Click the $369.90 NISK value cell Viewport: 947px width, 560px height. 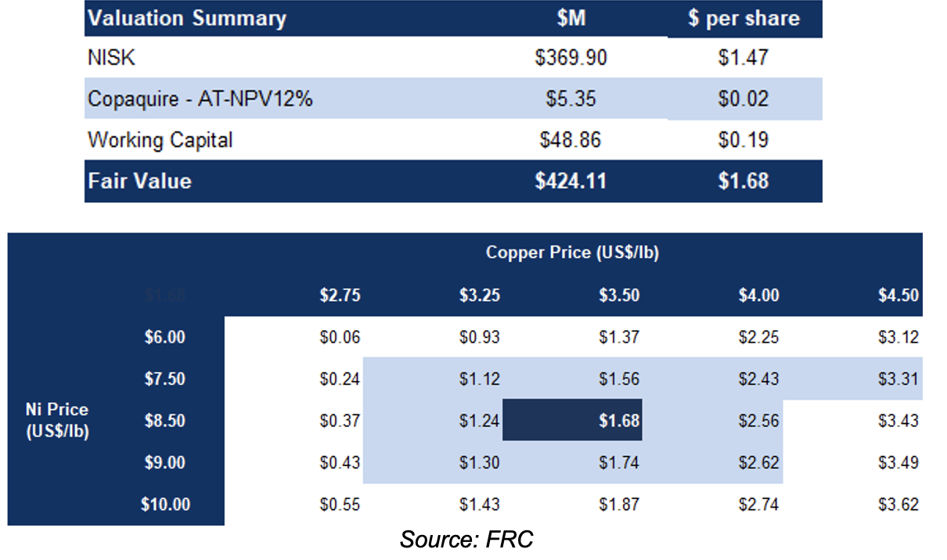(x=571, y=57)
